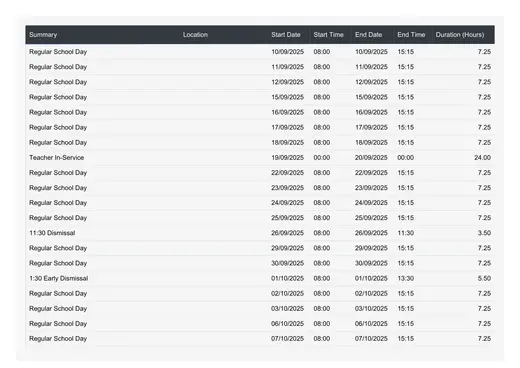
Task: Select Regular School Day in the 07/10/2025 row
Action: (x=58, y=339)
